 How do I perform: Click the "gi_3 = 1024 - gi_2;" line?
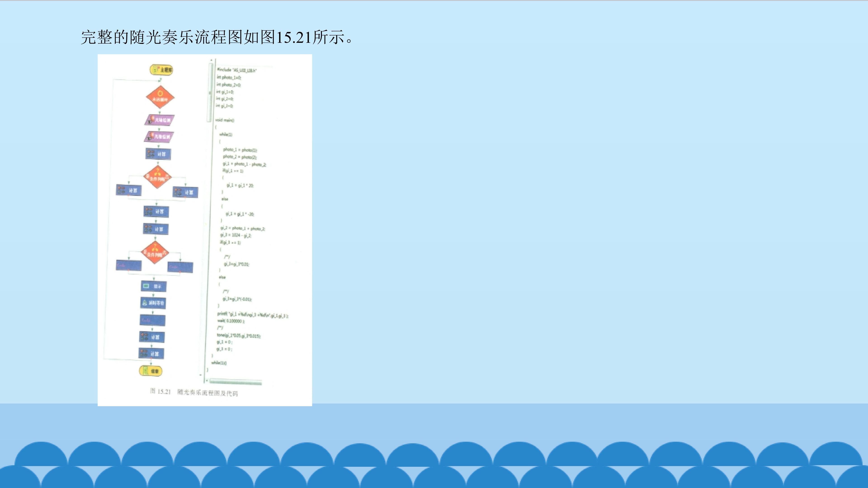236,235
